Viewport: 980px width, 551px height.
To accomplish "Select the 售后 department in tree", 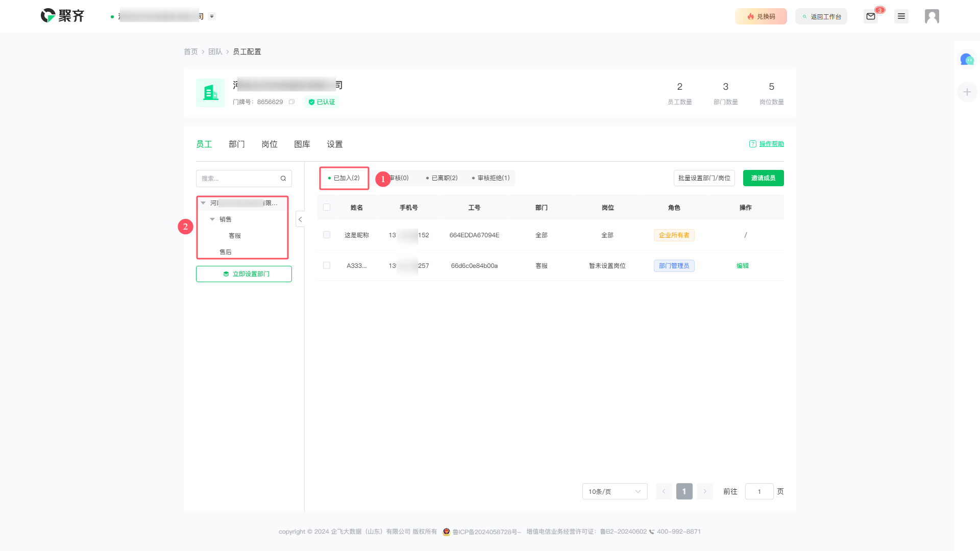I will (226, 252).
